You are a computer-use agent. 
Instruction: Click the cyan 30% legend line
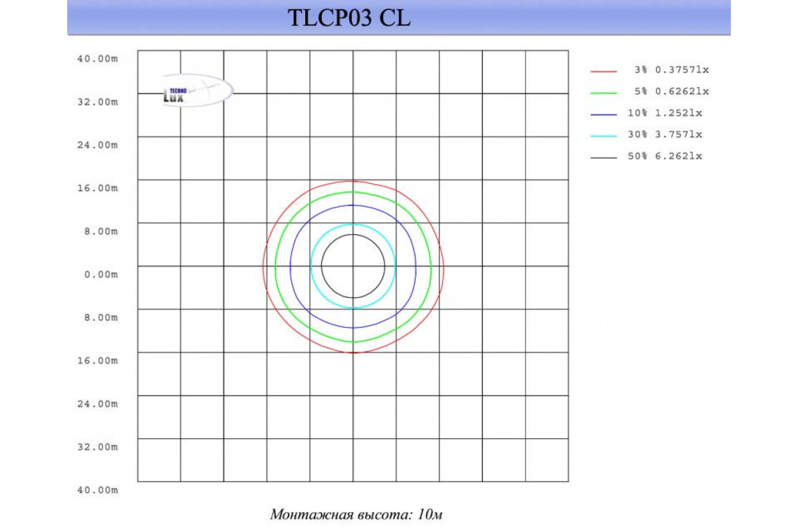[x=604, y=135]
